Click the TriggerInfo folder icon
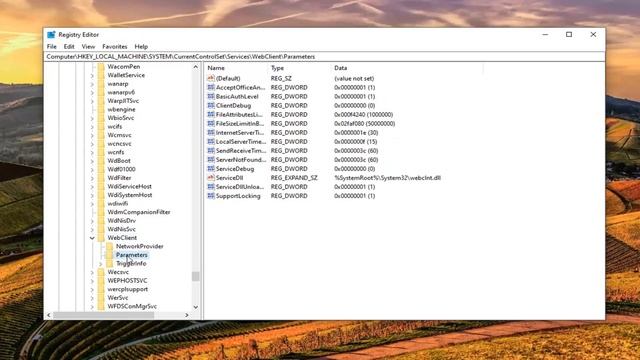This screenshot has height=360, width=640. [x=109, y=263]
